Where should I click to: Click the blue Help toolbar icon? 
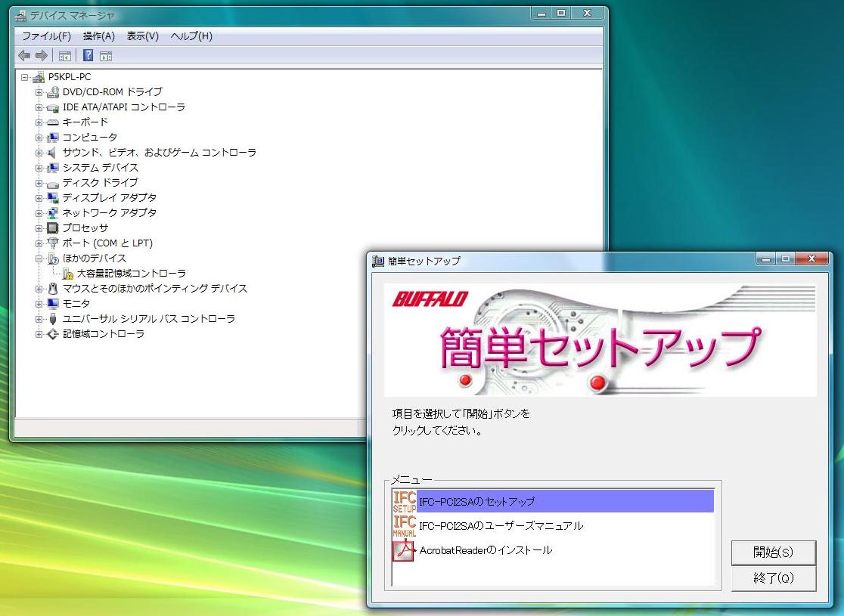click(88, 55)
